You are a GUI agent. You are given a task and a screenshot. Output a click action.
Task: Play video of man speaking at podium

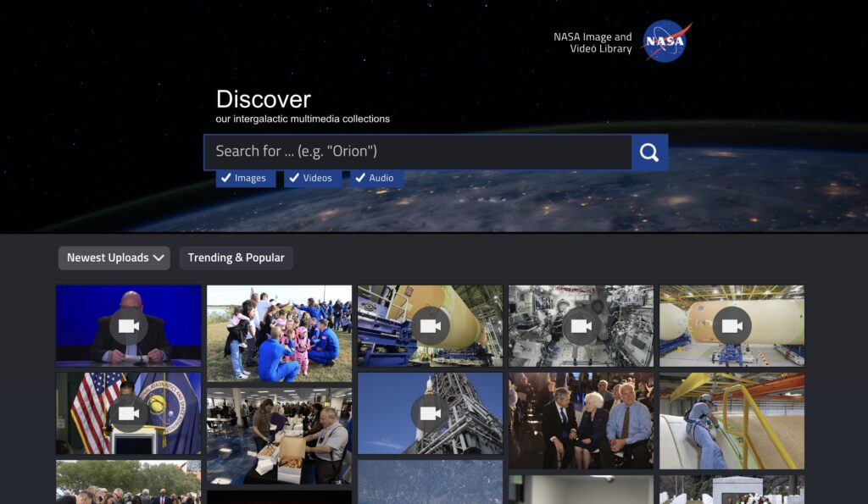[128, 325]
